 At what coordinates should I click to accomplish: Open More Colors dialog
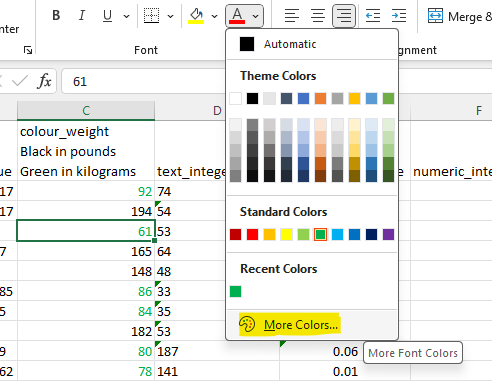pos(312,324)
